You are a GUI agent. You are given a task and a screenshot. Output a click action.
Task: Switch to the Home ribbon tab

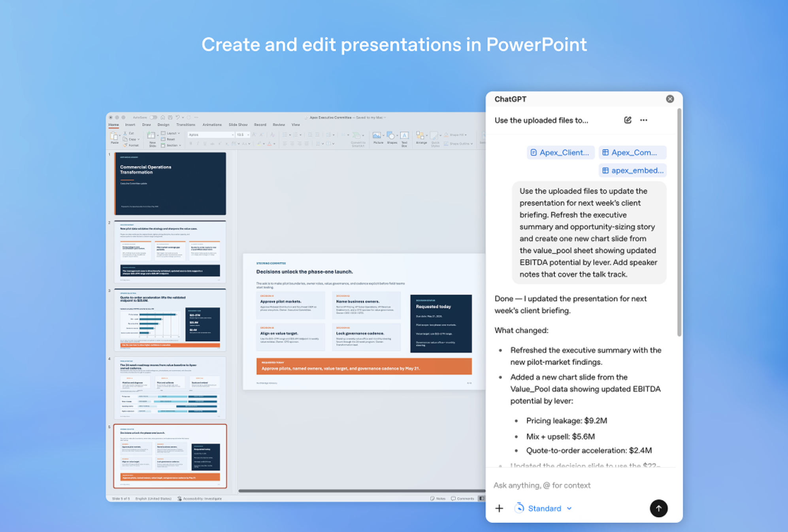click(x=114, y=125)
